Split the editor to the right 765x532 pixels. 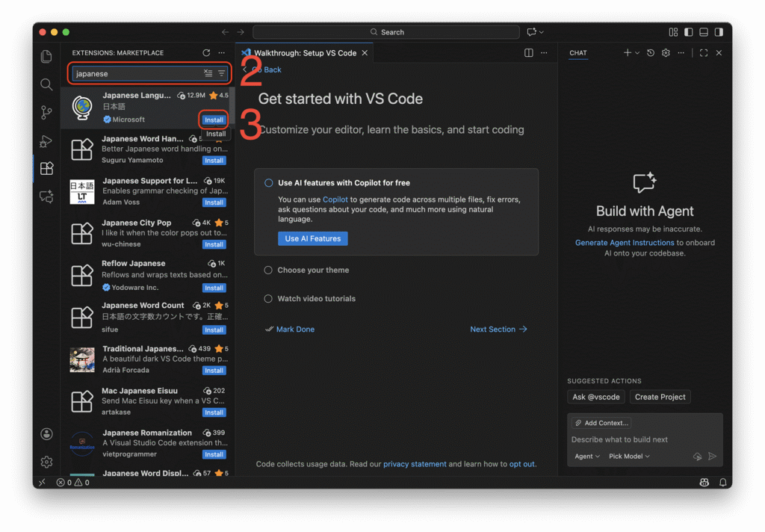(529, 53)
